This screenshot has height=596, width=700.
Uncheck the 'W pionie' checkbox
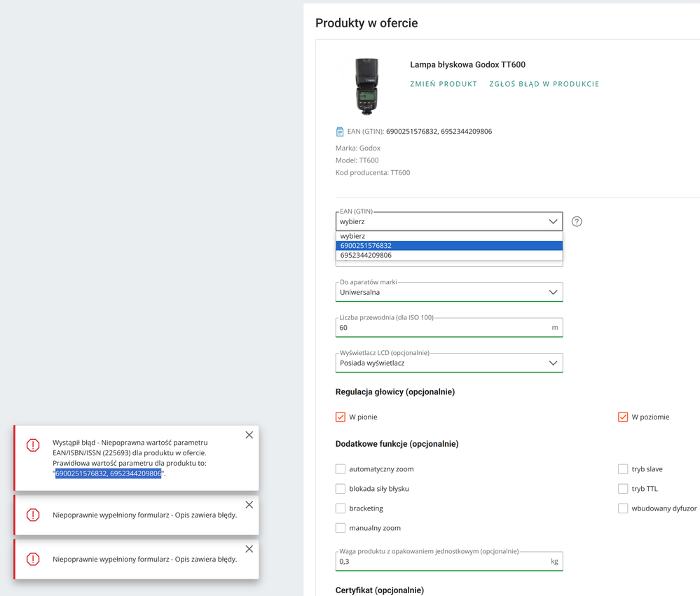click(x=340, y=417)
